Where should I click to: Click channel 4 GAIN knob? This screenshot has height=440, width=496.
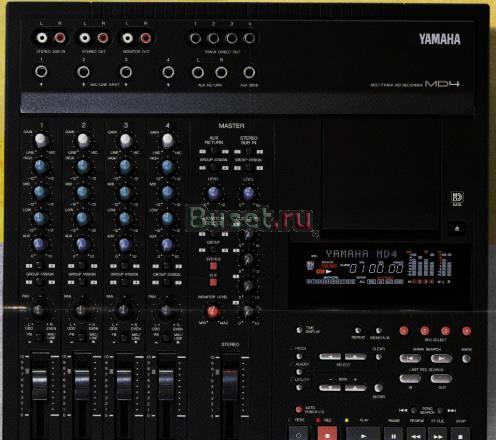[x=167, y=140]
